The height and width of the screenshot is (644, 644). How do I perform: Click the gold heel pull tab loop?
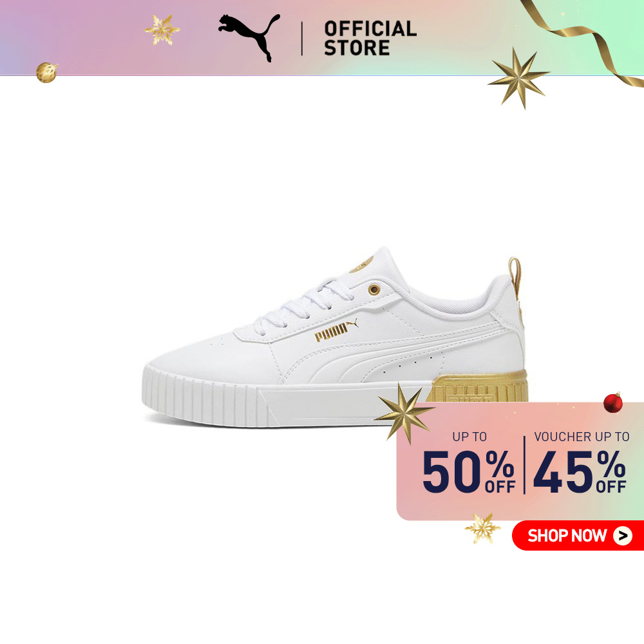[x=515, y=275]
